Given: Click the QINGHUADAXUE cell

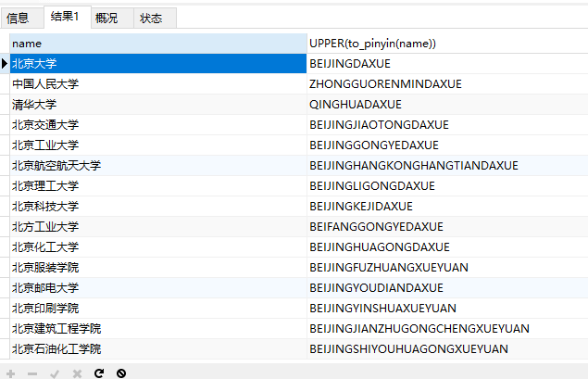Looking at the screenshot, I should pos(447,105).
